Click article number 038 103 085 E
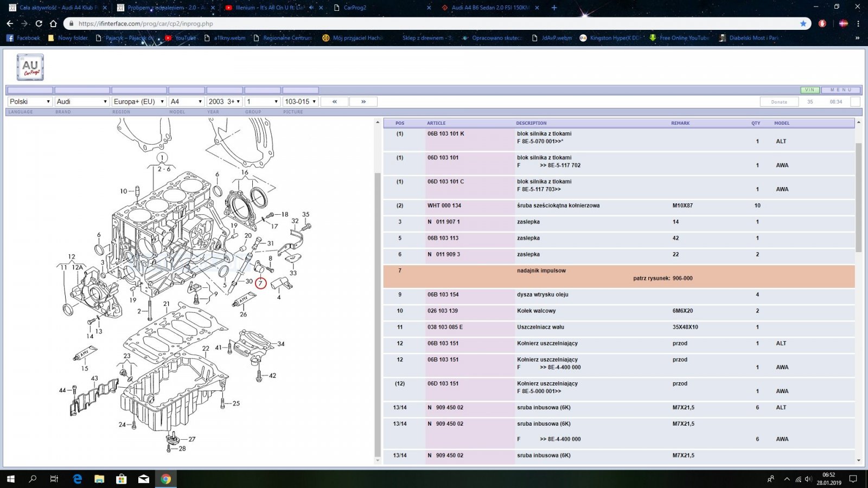Viewport: 868px width, 488px height. pyautogui.click(x=445, y=327)
